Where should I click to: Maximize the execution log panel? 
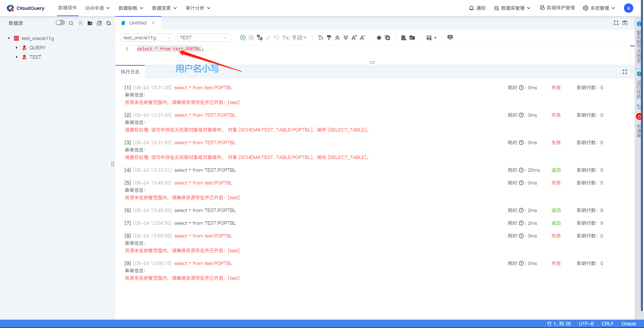(625, 72)
